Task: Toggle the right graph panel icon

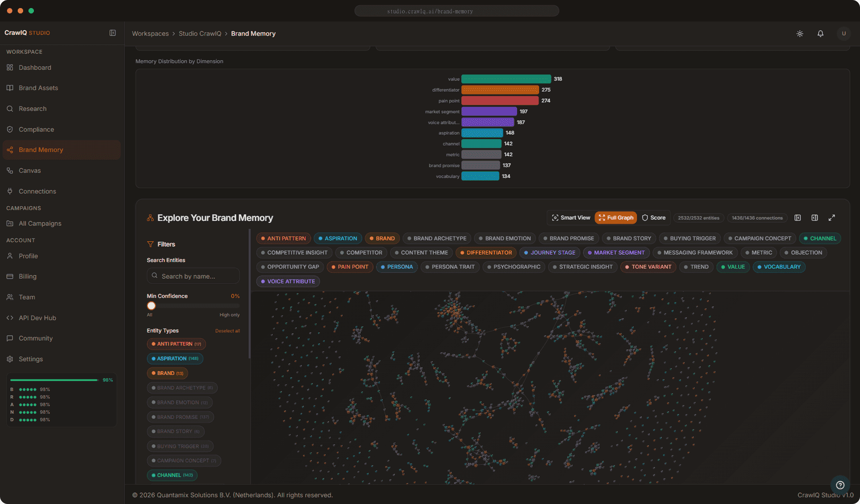Action: point(814,218)
